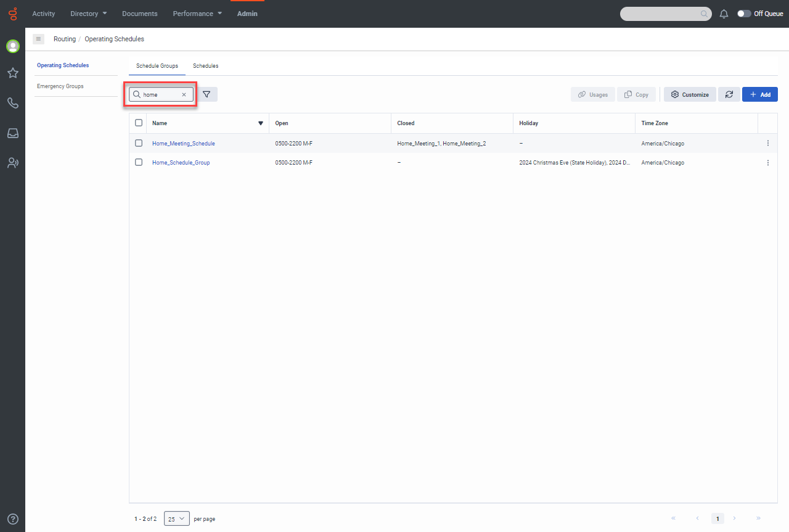Check the Home_Meeting_Schedule row checkbox
The width and height of the screenshot is (789, 532).
(139, 143)
